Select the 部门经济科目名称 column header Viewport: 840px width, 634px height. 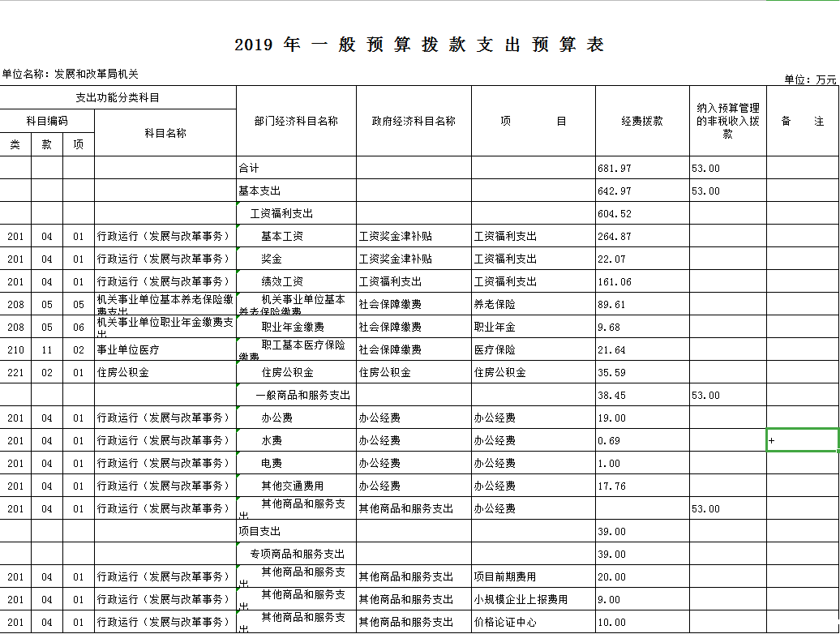[x=296, y=121]
